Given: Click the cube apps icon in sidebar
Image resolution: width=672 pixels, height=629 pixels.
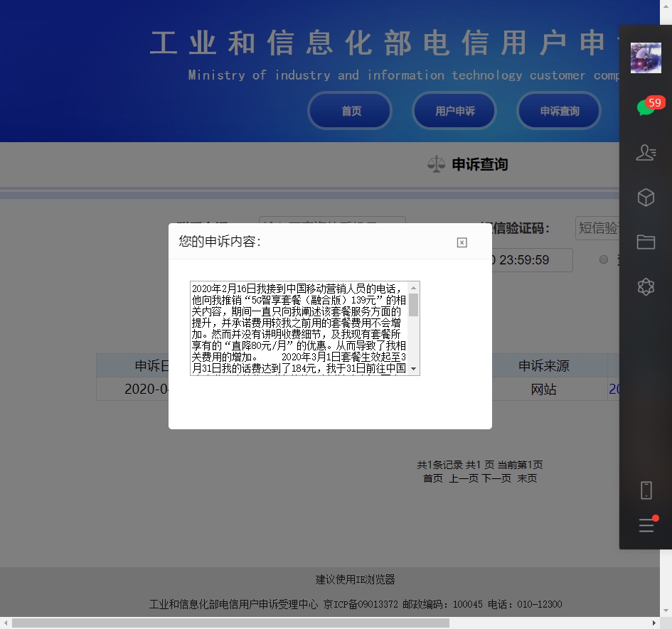Looking at the screenshot, I should pyautogui.click(x=646, y=197).
